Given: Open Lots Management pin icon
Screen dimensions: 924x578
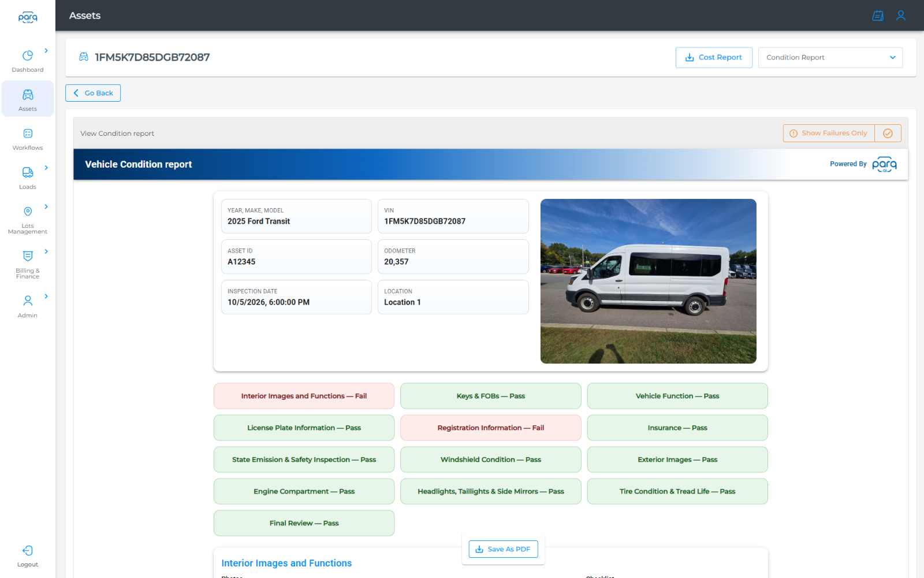Looking at the screenshot, I should coord(28,212).
